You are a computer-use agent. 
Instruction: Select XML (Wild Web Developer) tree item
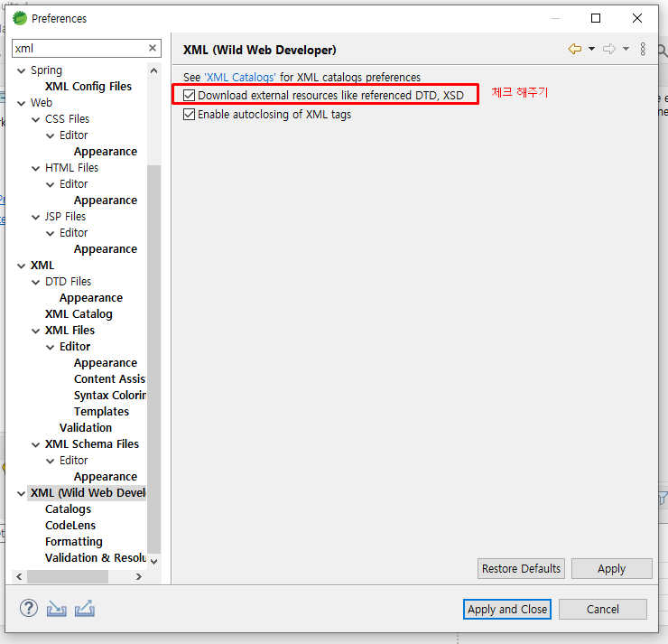tap(88, 492)
